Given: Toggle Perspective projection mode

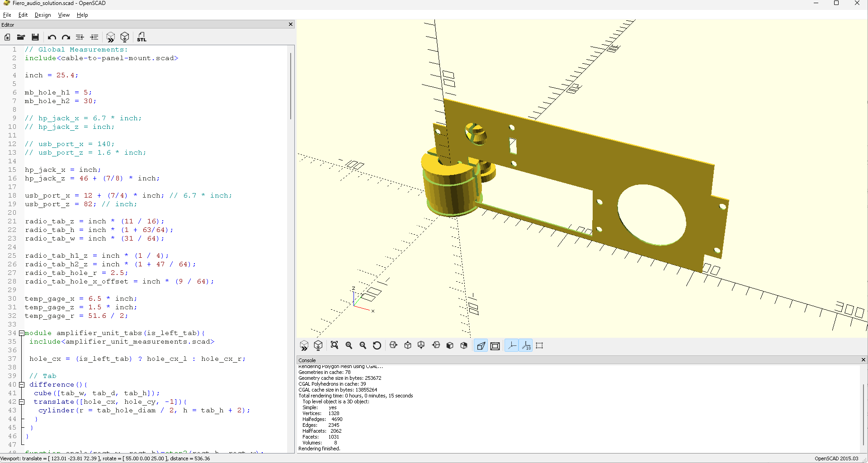Looking at the screenshot, I should tap(481, 345).
